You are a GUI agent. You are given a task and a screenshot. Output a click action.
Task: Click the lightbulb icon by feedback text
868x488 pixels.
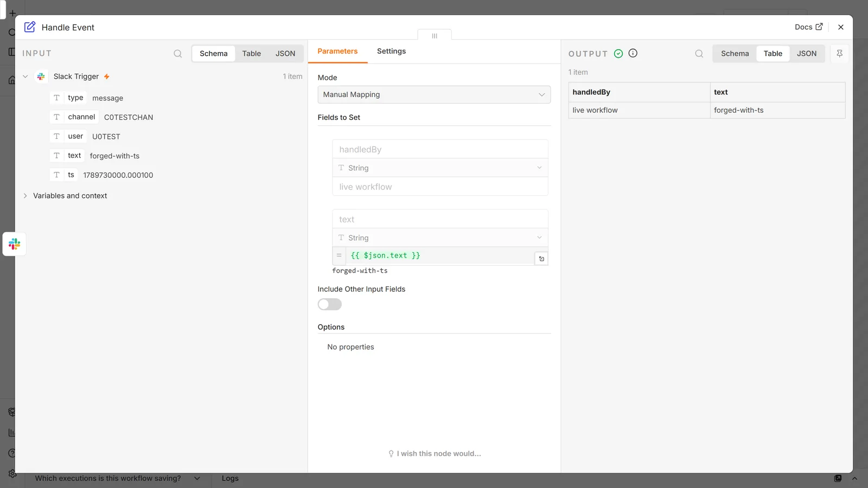[x=391, y=454]
